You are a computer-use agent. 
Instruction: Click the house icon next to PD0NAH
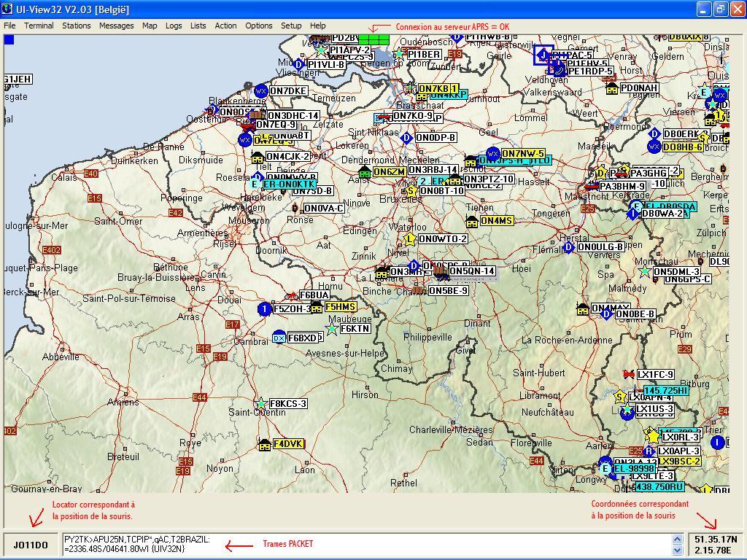(x=612, y=88)
